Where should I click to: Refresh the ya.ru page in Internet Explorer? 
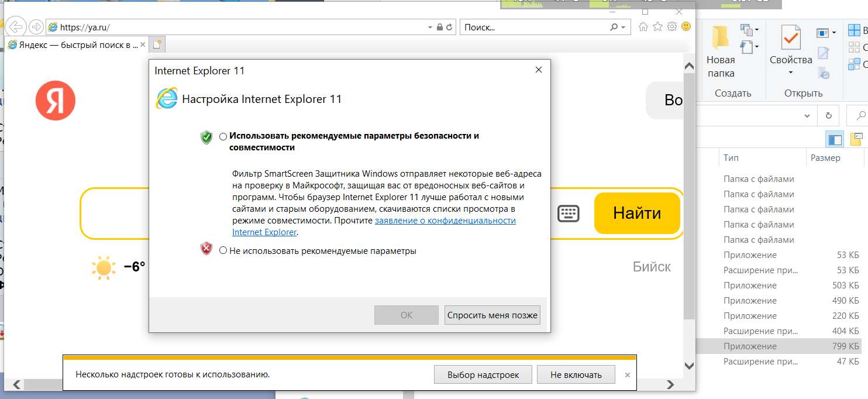click(449, 27)
